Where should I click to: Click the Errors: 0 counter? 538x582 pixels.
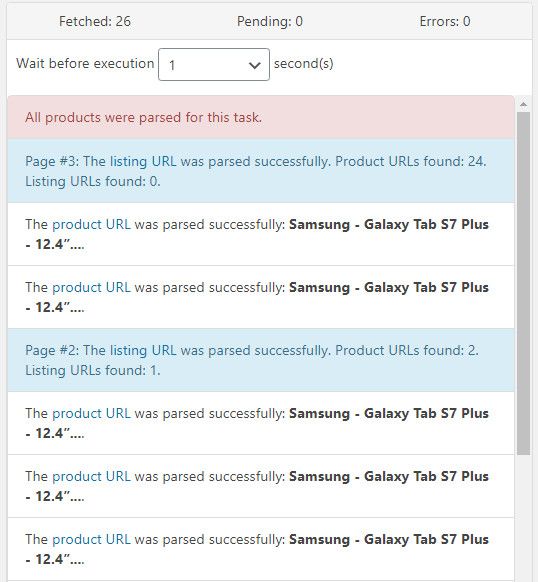coord(445,22)
